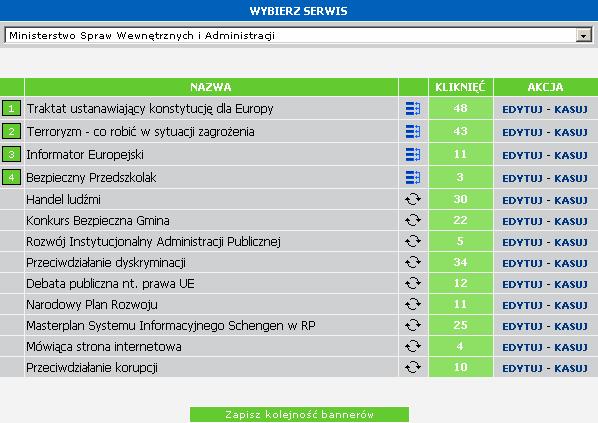
Task: Select position badge number 3
Action: pyautogui.click(x=11, y=154)
